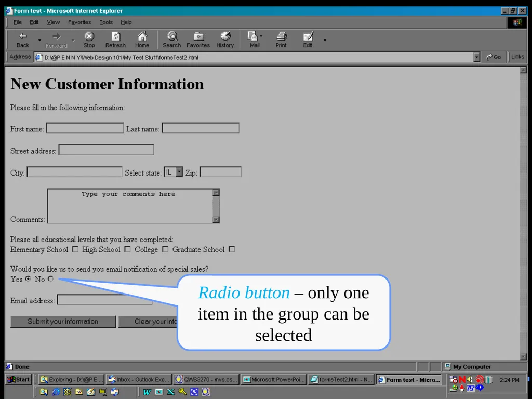The image size is (532, 399).
Task: Go to Home page icon
Action: 142,39
